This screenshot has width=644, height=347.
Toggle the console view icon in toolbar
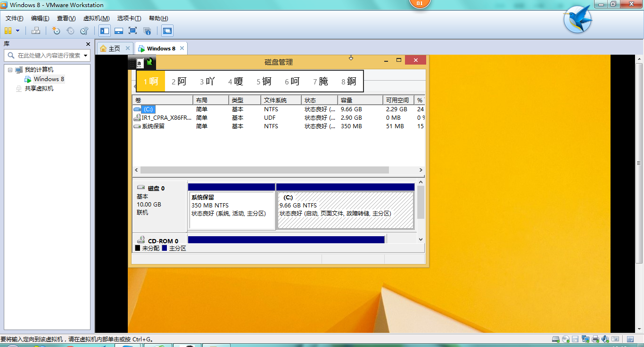tap(167, 31)
